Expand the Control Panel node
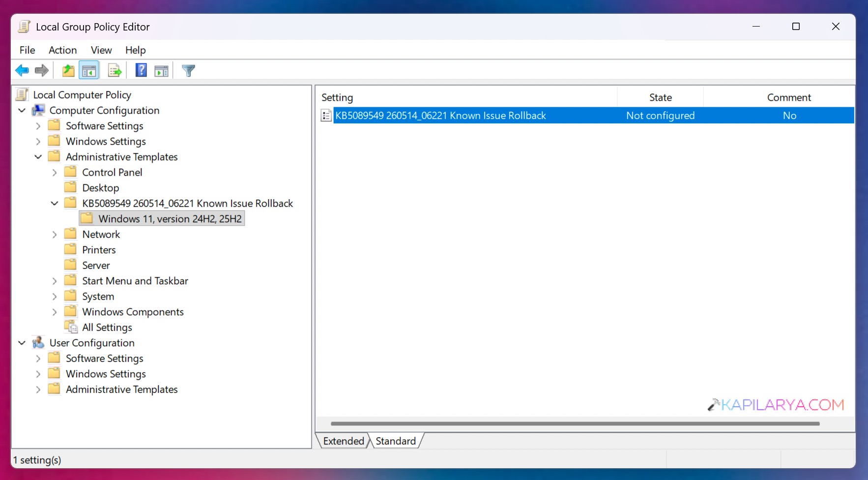The image size is (868, 480). coord(55,173)
